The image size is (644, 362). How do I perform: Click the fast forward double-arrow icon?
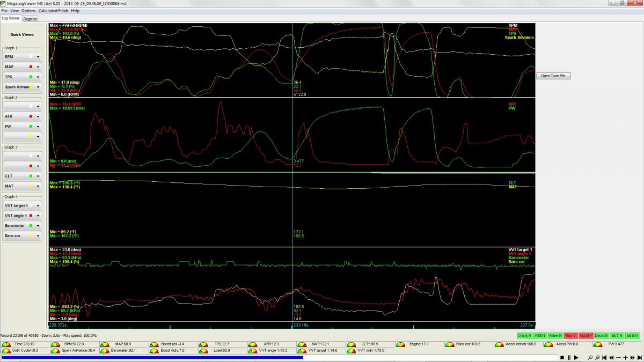(x=632, y=357)
